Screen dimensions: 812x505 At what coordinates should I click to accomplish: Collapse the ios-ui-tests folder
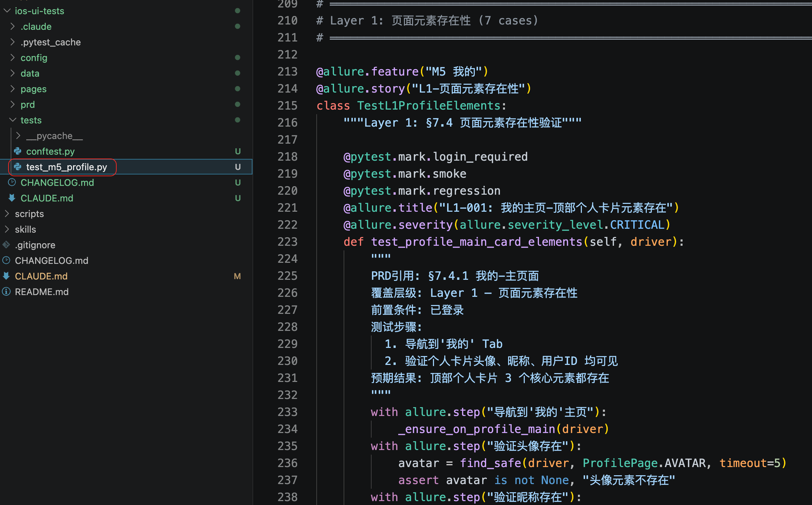(x=7, y=11)
